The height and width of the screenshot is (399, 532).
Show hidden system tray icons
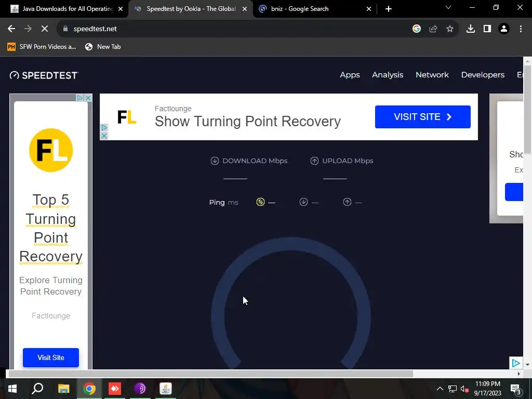click(440, 389)
